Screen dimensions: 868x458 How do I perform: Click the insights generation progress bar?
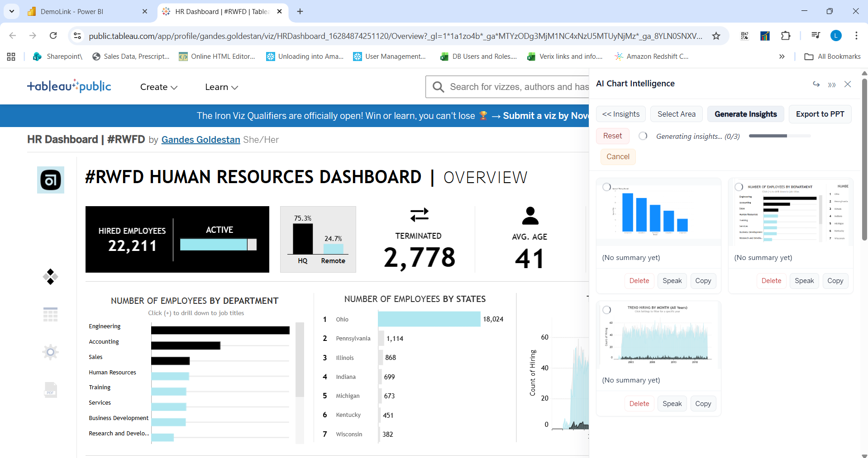pos(778,136)
